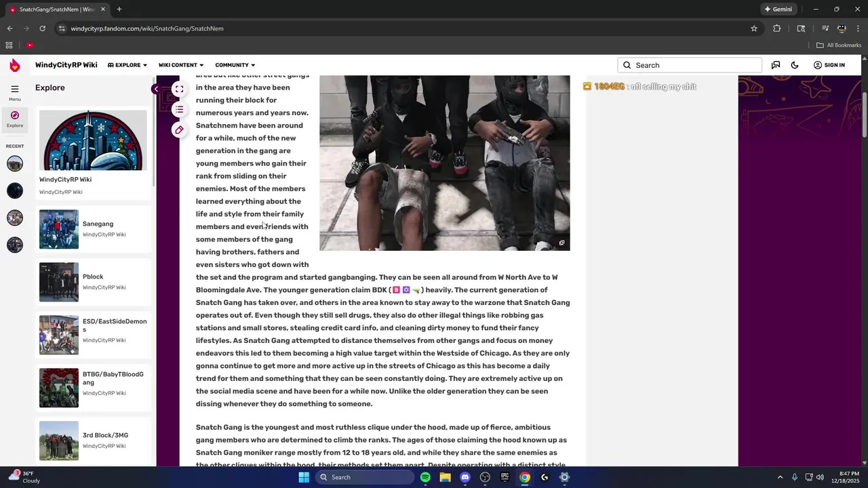Click the Google Lens search icon in Chrome toolbar

click(x=801, y=28)
